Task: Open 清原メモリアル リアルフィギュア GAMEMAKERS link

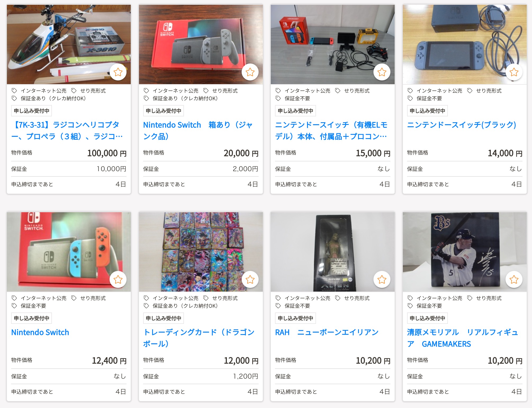Action: 462,338
